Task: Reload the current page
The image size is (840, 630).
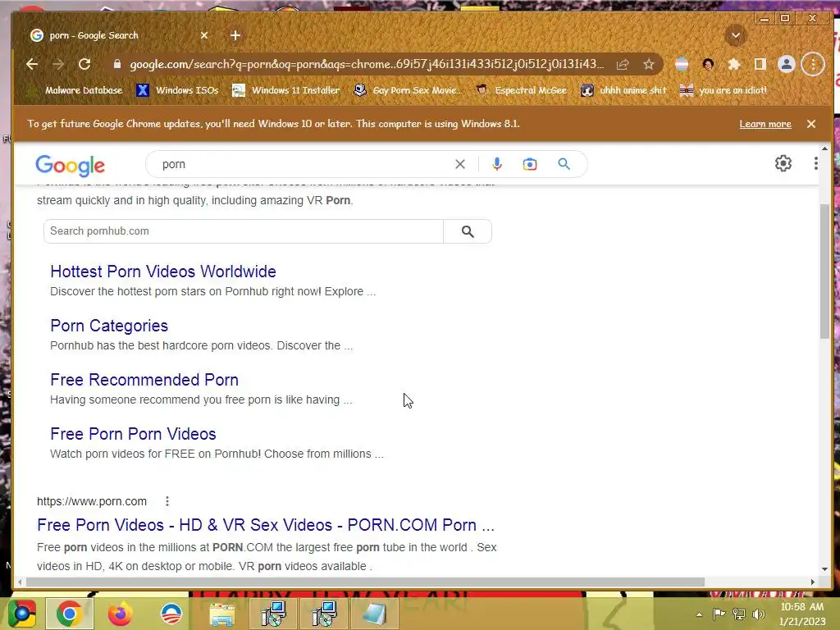Action: tap(84, 64)
